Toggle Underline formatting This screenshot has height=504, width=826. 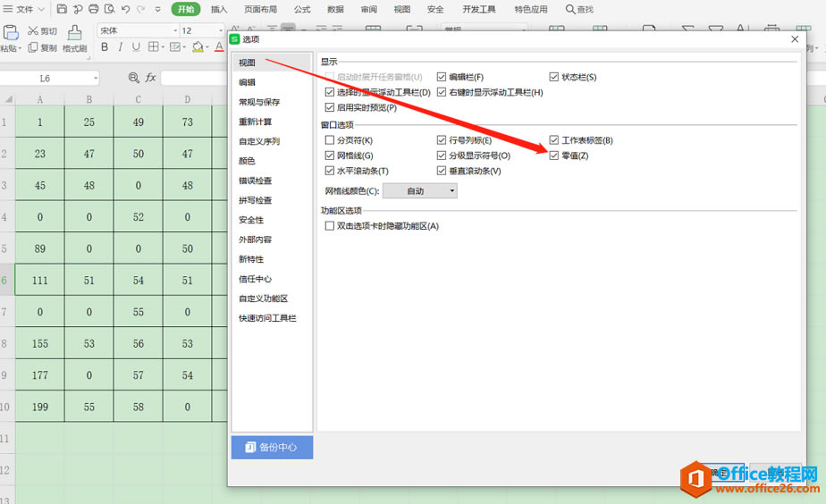[x=136, y=46]
